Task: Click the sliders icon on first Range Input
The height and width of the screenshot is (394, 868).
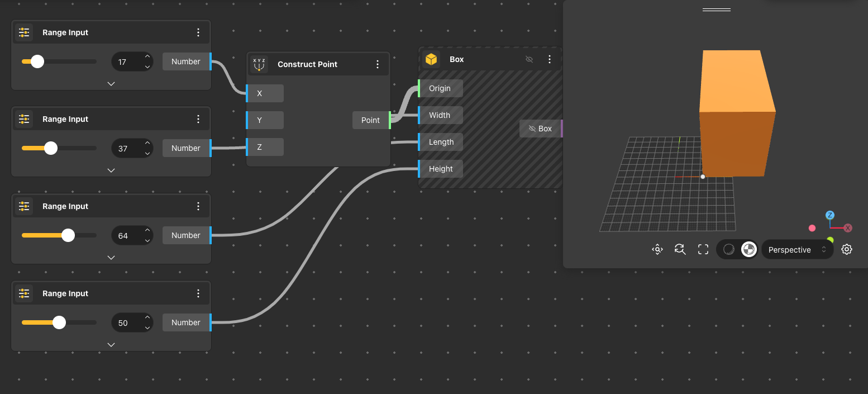Action: (x=24, y=32)
